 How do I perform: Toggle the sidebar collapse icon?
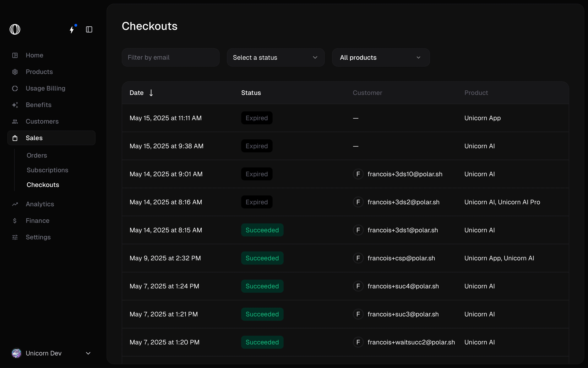[x=89, y=29]
